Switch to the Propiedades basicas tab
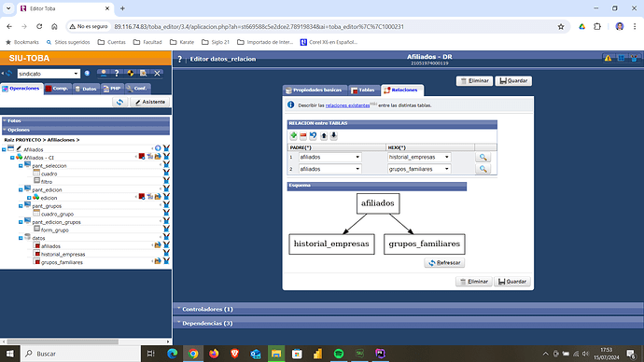Image resolution: width=644 pixels, height=362 pixels. tap(315, 90)
